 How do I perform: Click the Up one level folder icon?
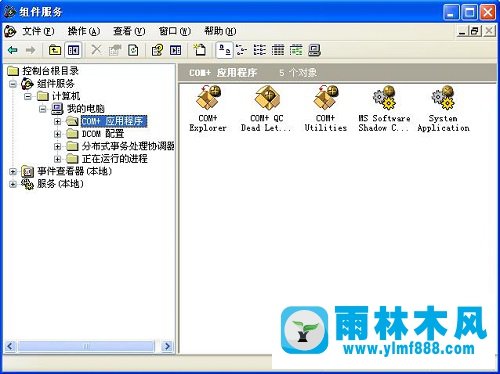[x=55, y=50]
